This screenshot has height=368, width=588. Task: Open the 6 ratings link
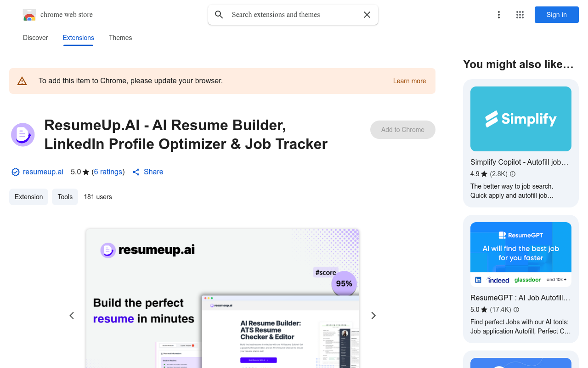click(108, 172)
